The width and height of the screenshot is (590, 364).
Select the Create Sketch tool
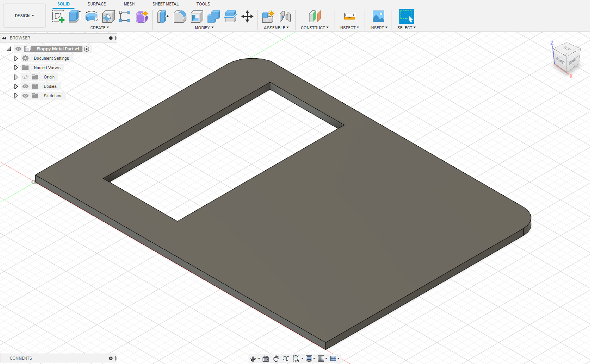[58, 16]
